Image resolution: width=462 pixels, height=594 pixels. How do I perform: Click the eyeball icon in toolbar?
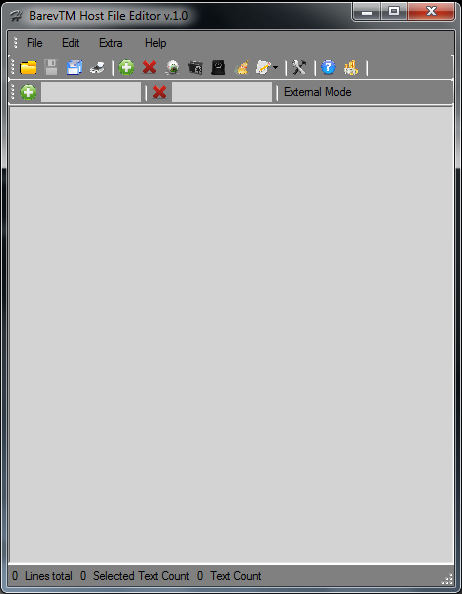tap(173, 68)
